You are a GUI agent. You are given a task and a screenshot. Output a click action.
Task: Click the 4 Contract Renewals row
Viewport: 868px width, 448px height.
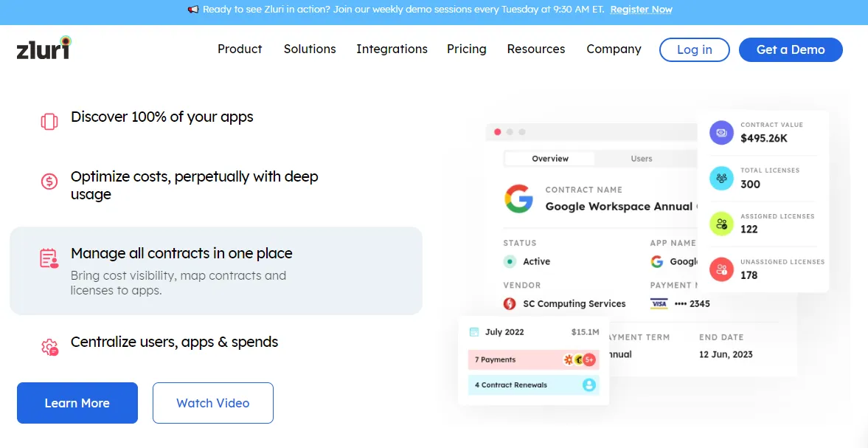coord(532,385)
